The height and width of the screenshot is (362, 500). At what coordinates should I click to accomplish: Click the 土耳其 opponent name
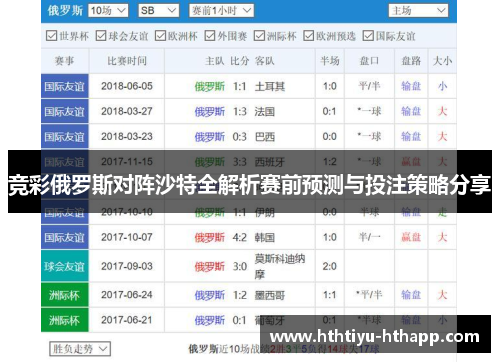click(x=270, y=86)
